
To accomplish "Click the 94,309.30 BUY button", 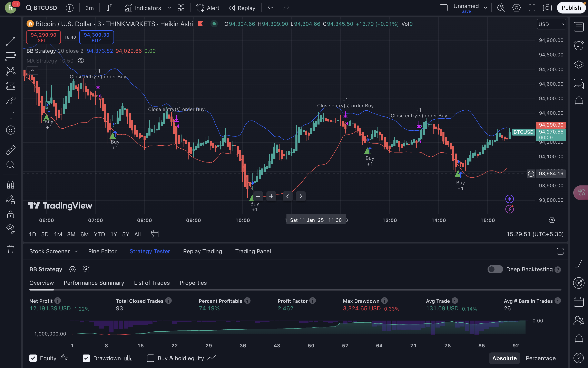I will coord(96,37).
